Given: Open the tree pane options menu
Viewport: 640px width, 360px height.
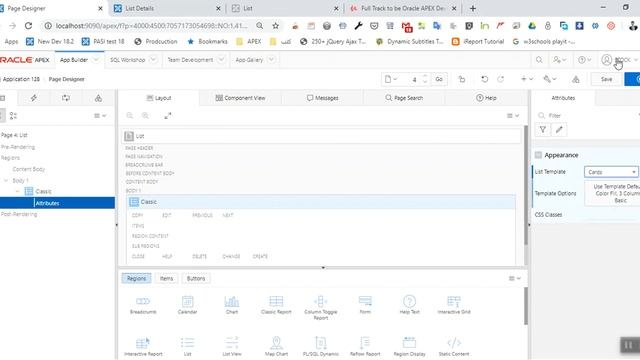Looking at the screenshot, I should pos(100,116).
